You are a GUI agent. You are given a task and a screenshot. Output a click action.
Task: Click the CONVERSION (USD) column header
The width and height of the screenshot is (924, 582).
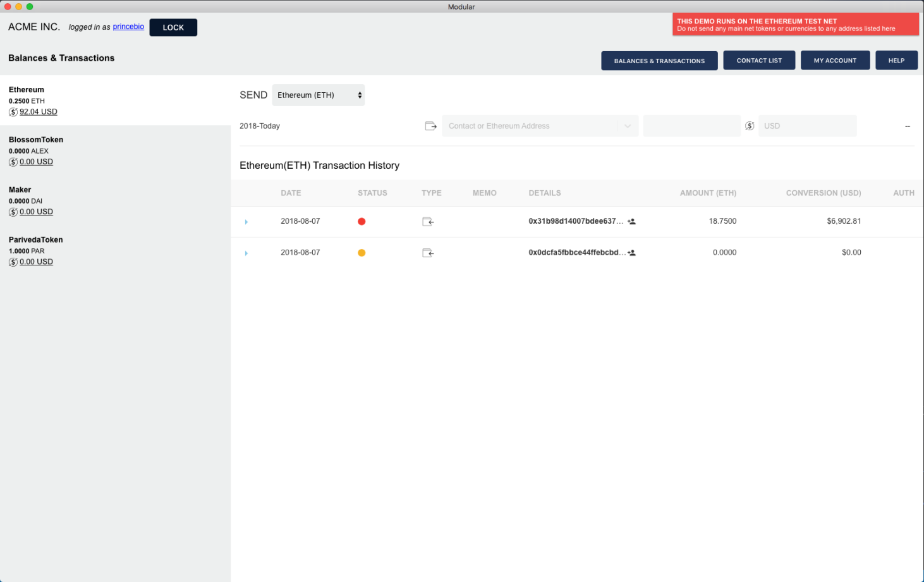click(824, 193)
